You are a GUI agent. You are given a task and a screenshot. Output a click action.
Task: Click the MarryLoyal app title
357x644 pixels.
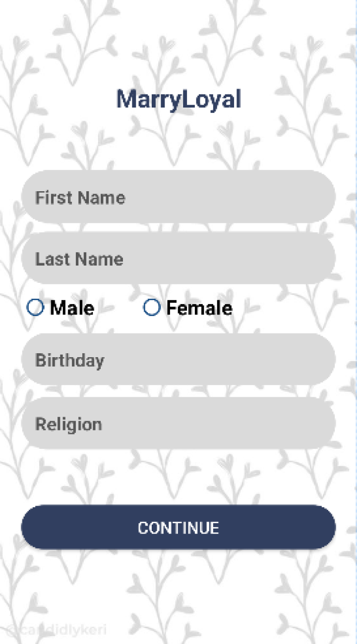pos(178,99)
